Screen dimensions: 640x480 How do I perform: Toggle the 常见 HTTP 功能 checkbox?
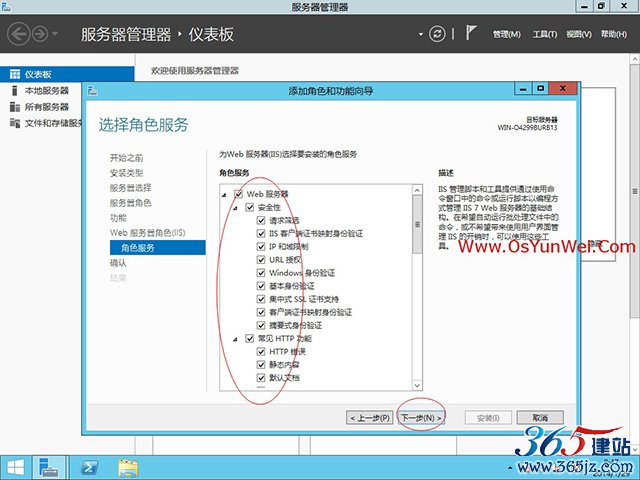250,338
